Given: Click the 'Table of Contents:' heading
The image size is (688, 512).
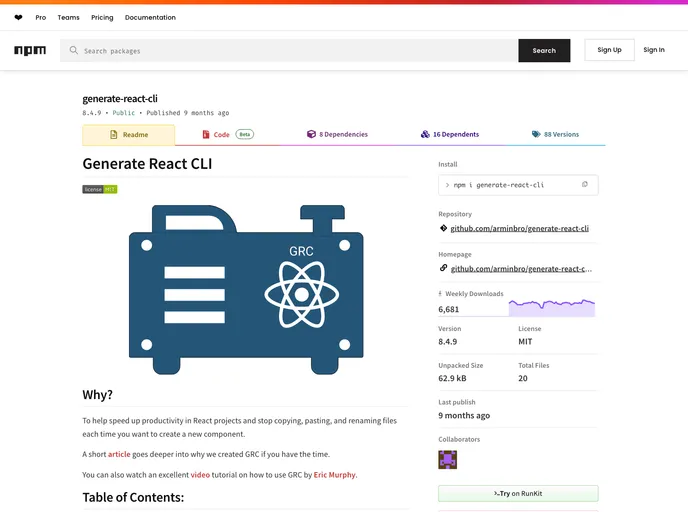Looking at the screenshot, I should point(133,497).
